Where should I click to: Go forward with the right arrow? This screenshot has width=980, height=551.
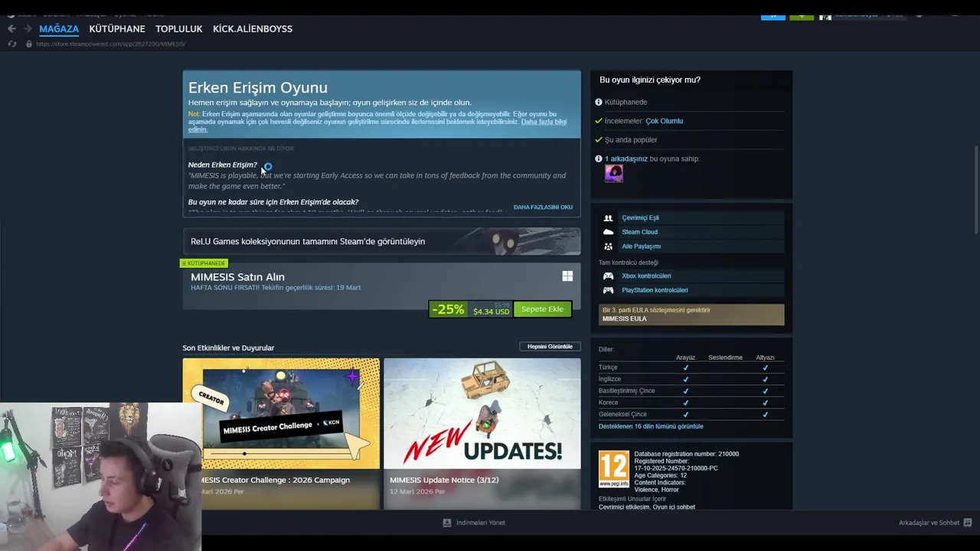pyautogui.click(x=28, y=28)
